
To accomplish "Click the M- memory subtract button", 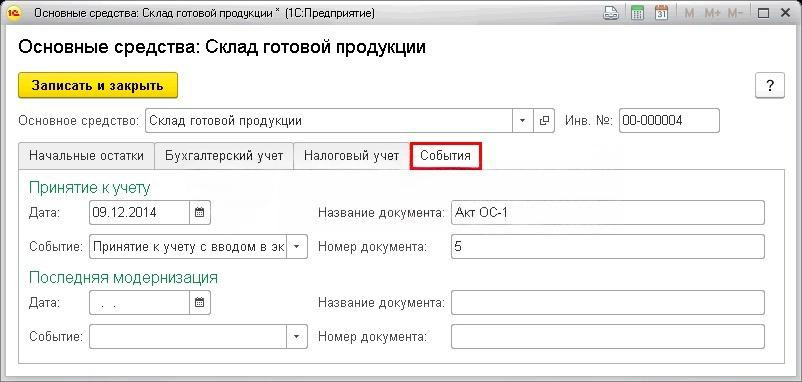I will [736, 13].
